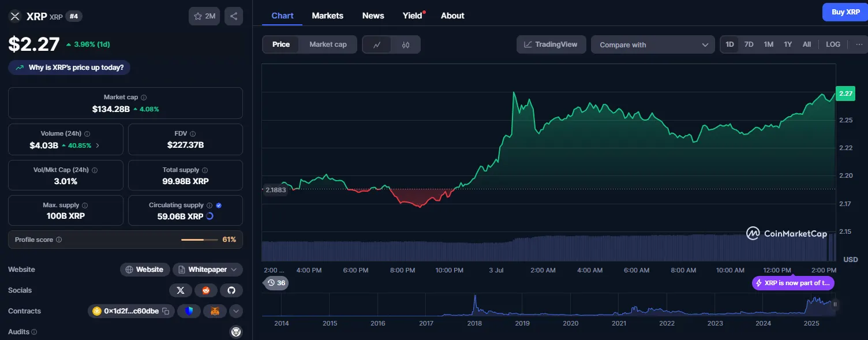Image resolution: width=868 pixels, height=340 pixels.
Task: Open the Chart tab
Action: pyautogui.click(x=282, y=16)
